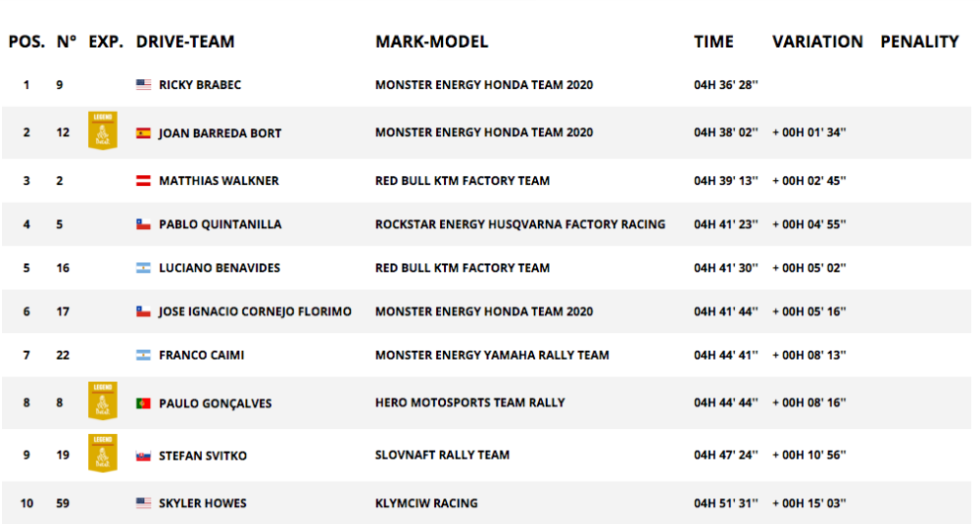The height and width of the screenshot is (524, 980).
Task: Sort by the POS. column header
Action: [x=26, y=42]
